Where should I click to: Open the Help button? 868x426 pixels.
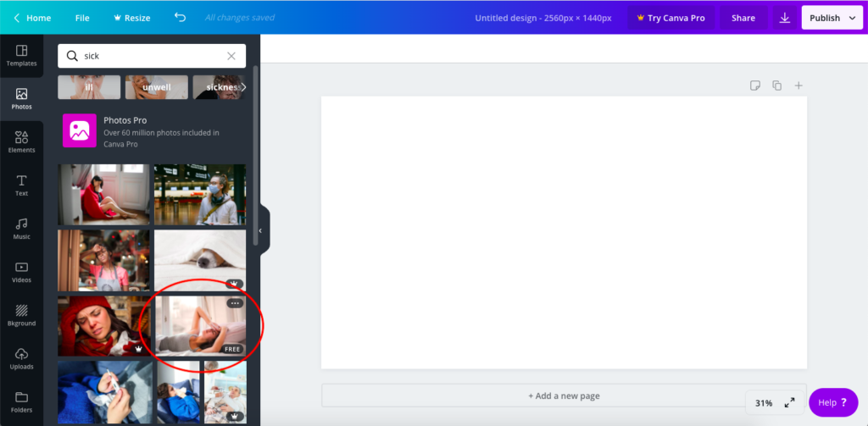[833, 402]
